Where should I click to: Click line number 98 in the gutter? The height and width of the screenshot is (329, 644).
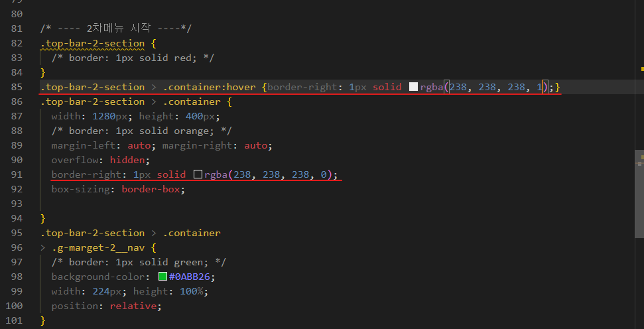click(17, 277)
